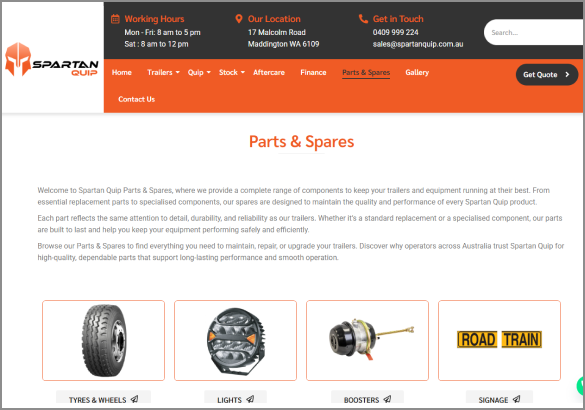Click the Working Hours calendar icon
585x410 pixels.
click(x=115, y=19)
